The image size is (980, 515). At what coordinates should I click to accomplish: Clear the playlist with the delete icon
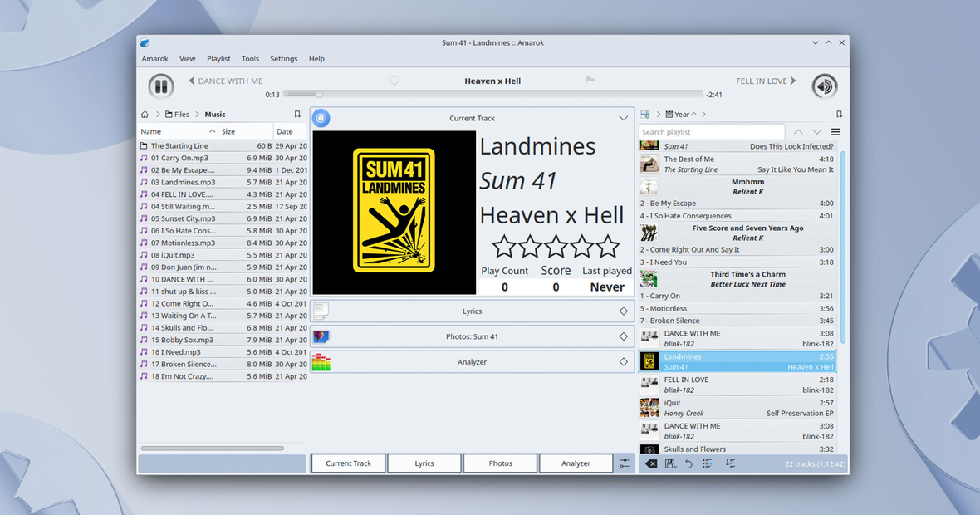pos(651,463)
